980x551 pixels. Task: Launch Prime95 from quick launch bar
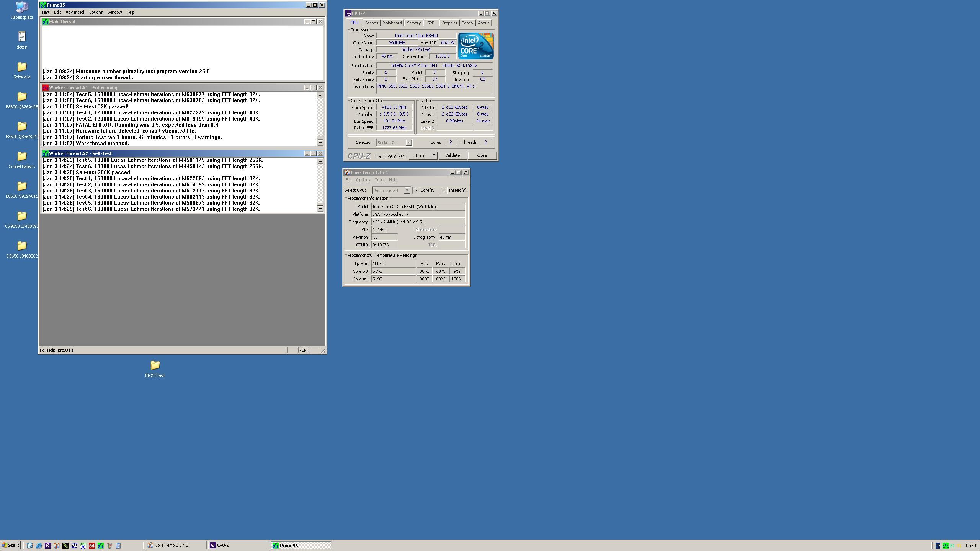tap(101, 546)
